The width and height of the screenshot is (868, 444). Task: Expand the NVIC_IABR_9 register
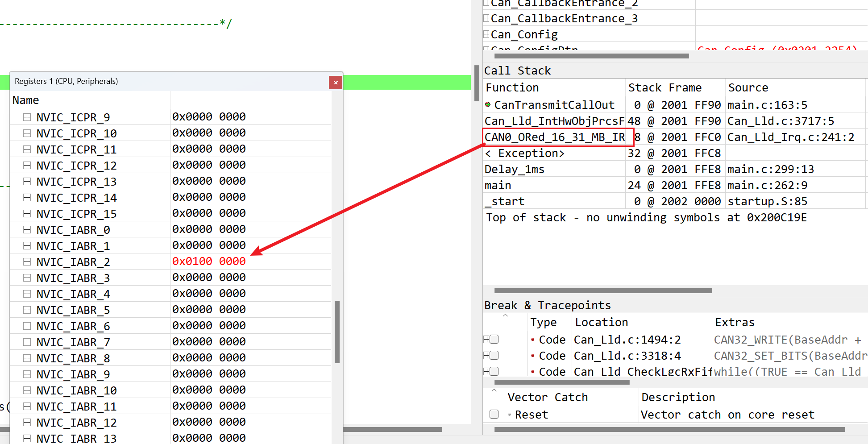27,374
